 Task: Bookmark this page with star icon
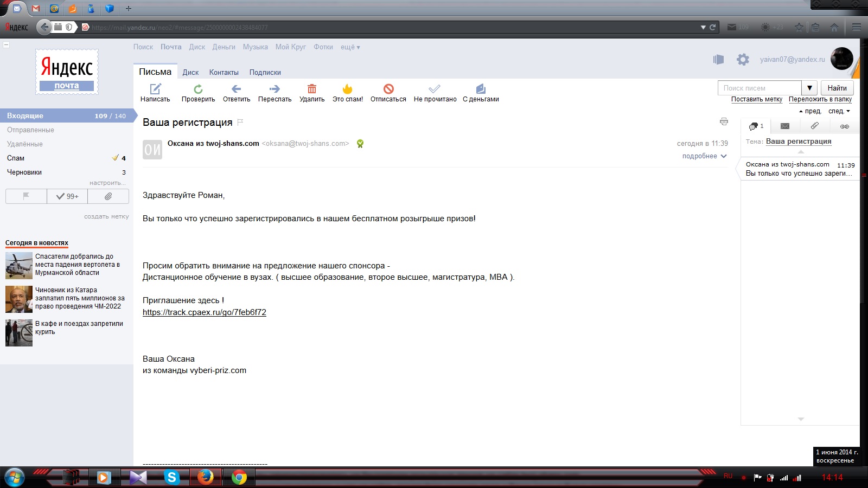(x=799, y=27)
